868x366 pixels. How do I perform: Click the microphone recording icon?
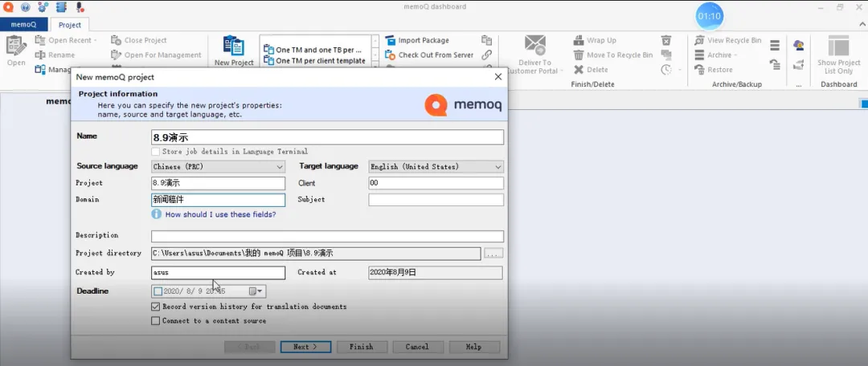click(79, 7)
